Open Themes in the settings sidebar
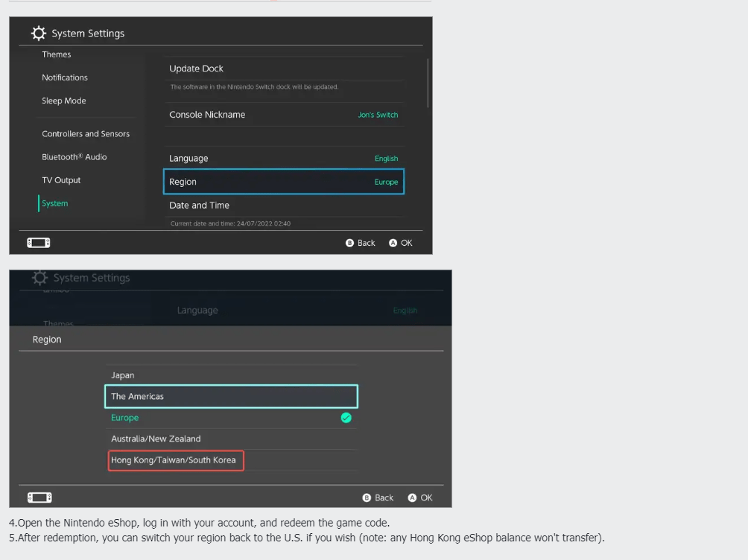 [57, 54]
